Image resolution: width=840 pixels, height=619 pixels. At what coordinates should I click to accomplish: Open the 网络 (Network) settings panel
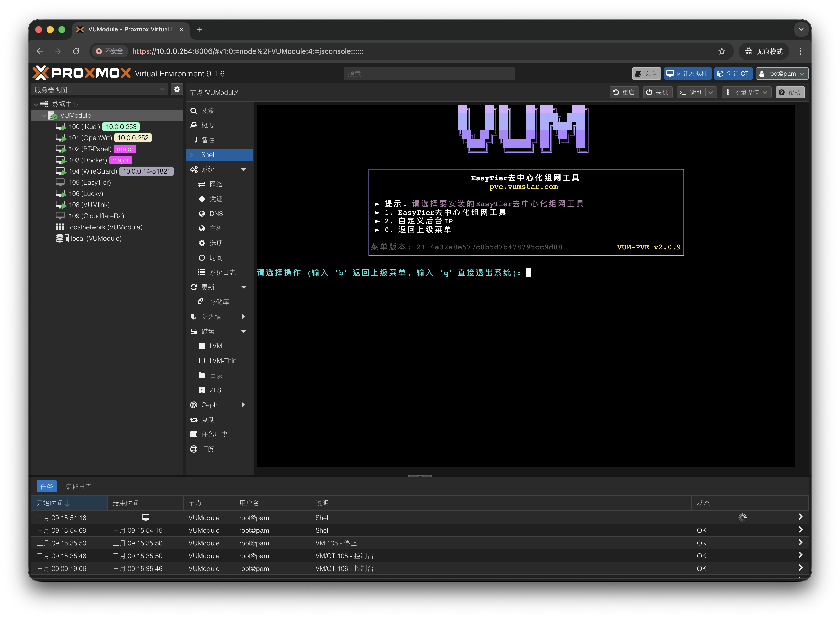tap(216, 184)
